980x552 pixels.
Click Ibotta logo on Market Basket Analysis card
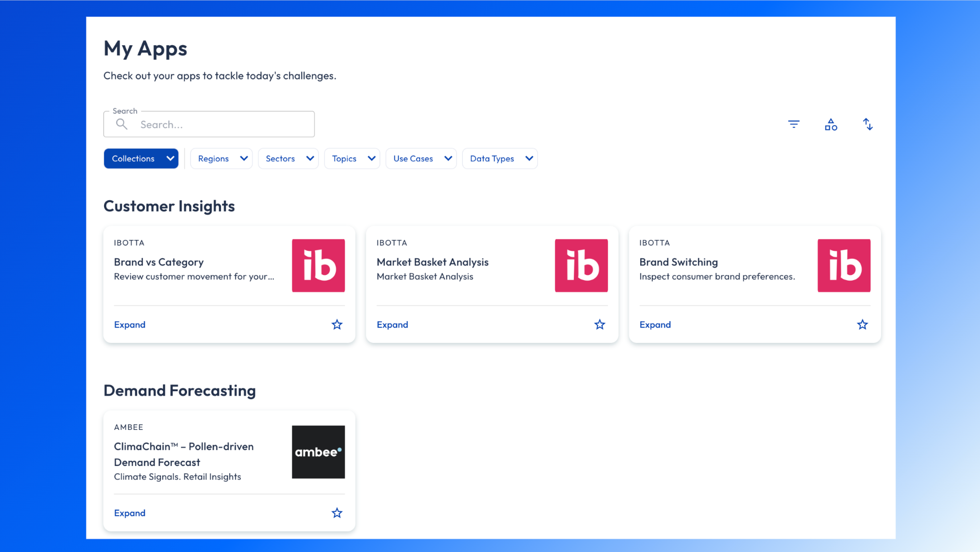click(581, 265)
